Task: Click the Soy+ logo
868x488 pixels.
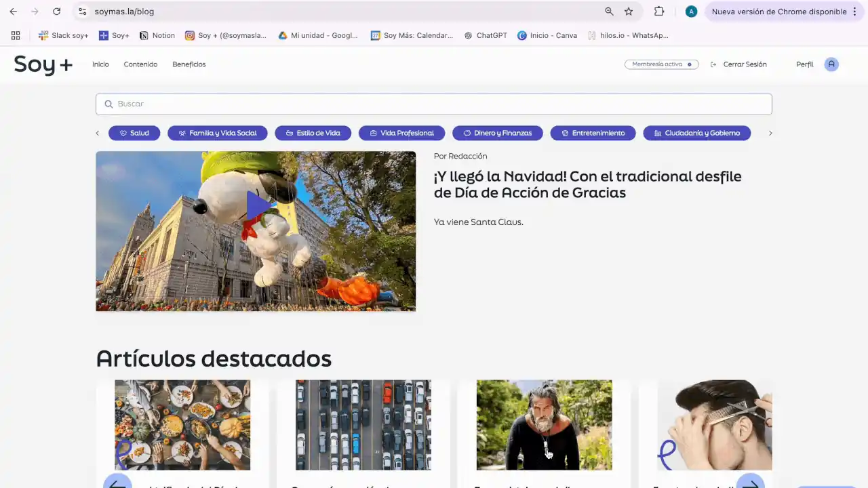Action: (x=43, y=64)
